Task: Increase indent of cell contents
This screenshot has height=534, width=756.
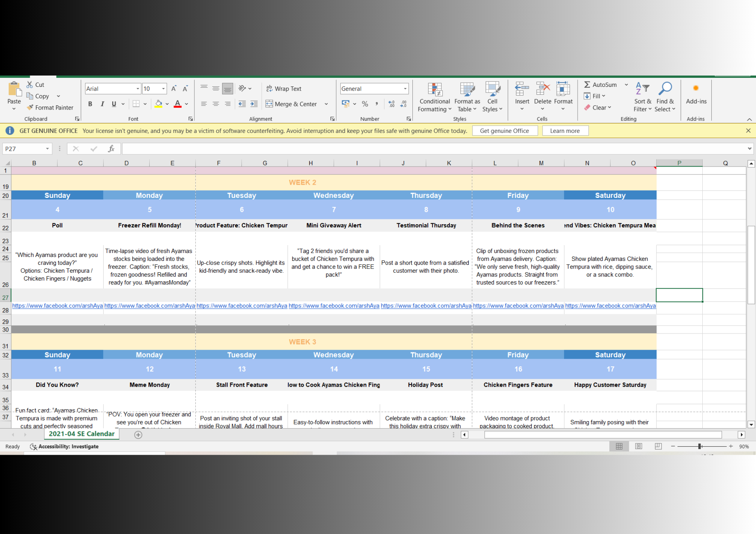Action: click(x=254, y=104)
